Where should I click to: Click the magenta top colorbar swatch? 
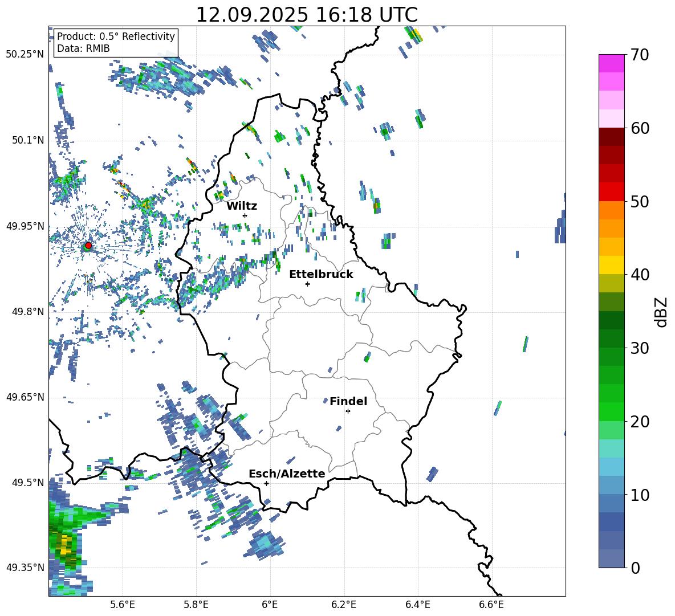click(x=611, y=63)
